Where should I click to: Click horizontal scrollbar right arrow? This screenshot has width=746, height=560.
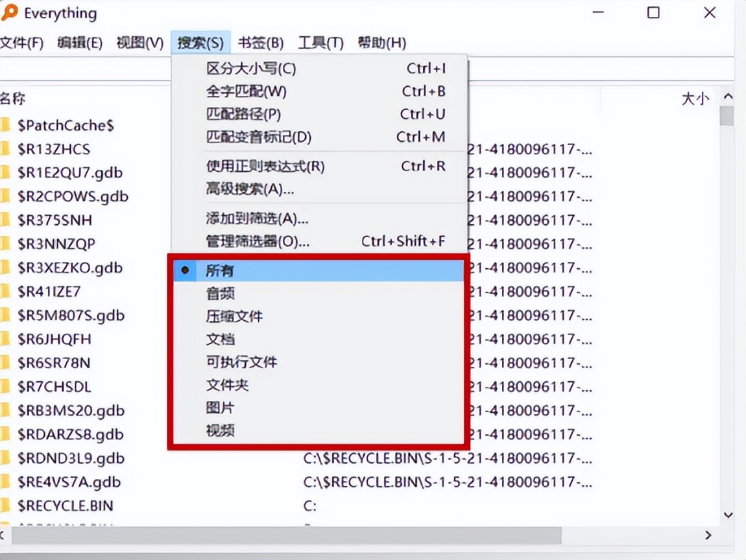(x=708, y=535)
